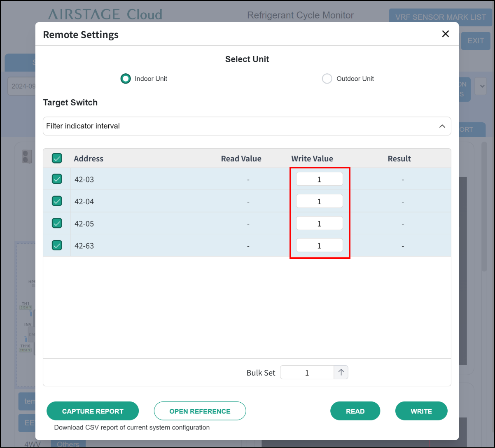The width and height of the screenshot is (495, 448).
Task: Toggle the checkbox for address 42-63
Action: click(x=57, y=245)
